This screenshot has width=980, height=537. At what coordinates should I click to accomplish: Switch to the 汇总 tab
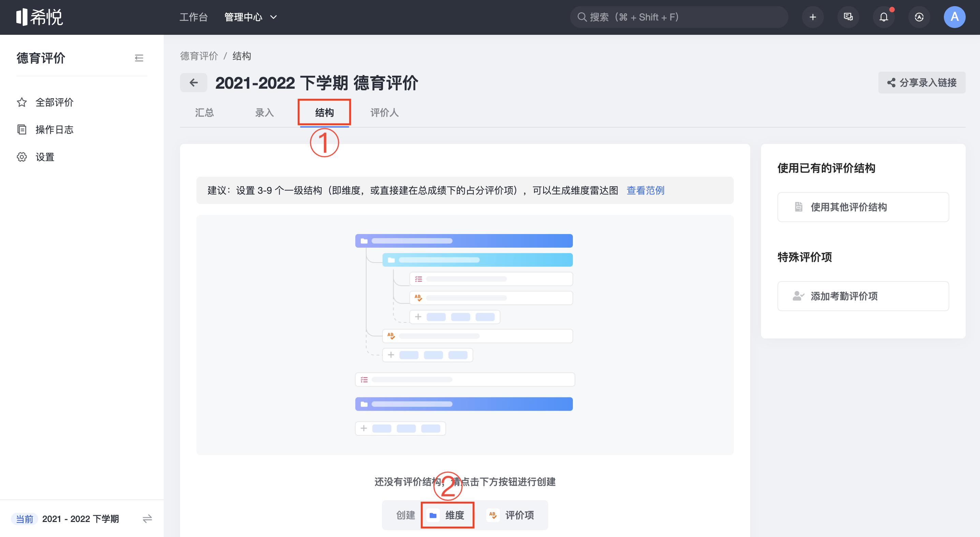pyautogui.click(x=204, y=113)
